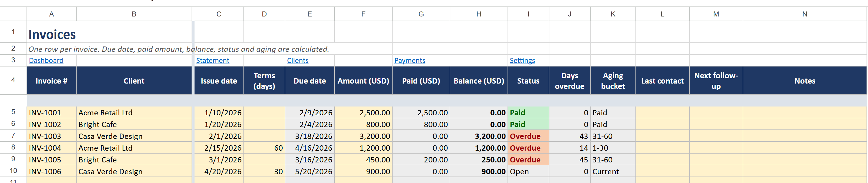Go to the Payments link
868x183 pixels.
410,61
